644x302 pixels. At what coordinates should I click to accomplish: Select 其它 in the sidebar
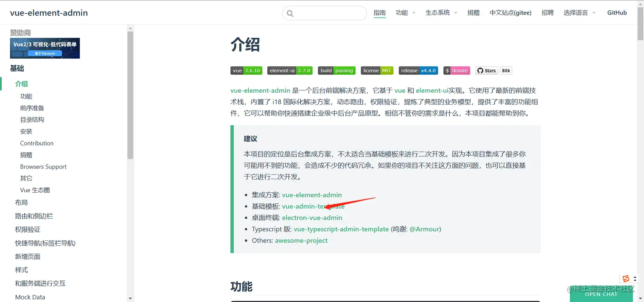(26, 178)
